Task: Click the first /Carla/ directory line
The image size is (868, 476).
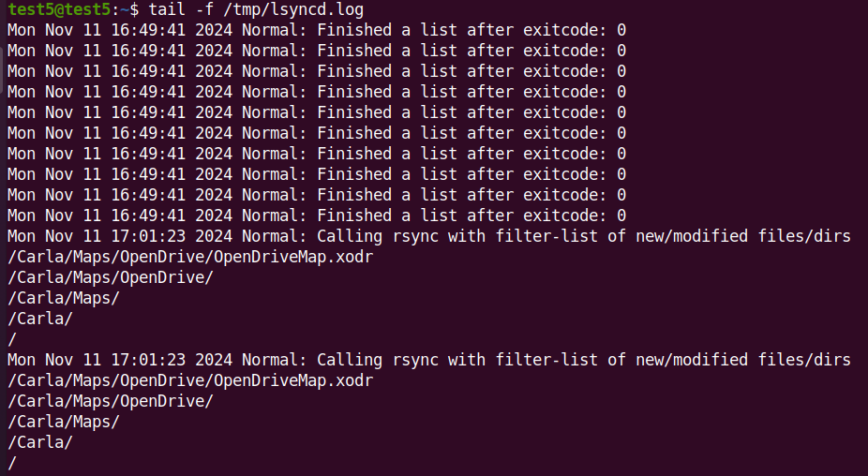Action: pos(39,319)
